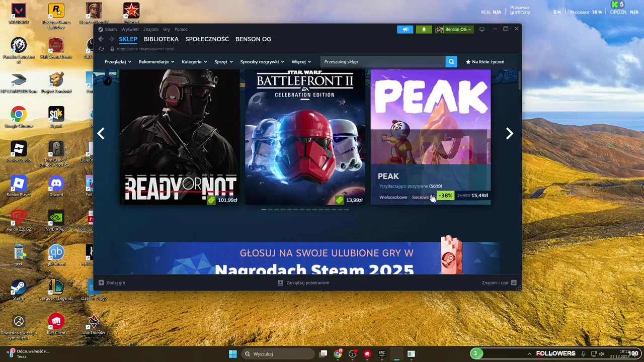Click the Przeszukaj sklep search field
This screenshot has height=362, width=644.
(x=383, y=62)
